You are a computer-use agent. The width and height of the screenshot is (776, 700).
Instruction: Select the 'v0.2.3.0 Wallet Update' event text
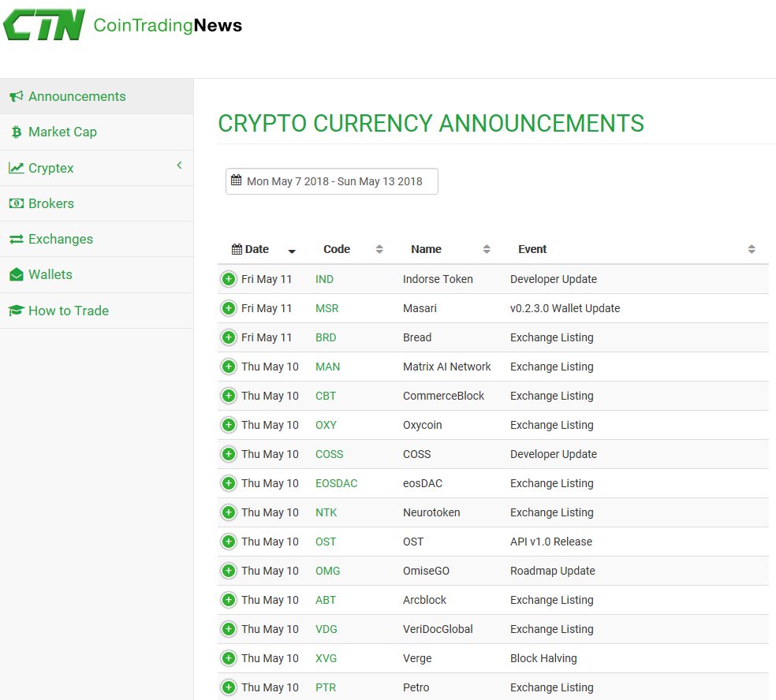pyautogui.click(x=565, y=308)
